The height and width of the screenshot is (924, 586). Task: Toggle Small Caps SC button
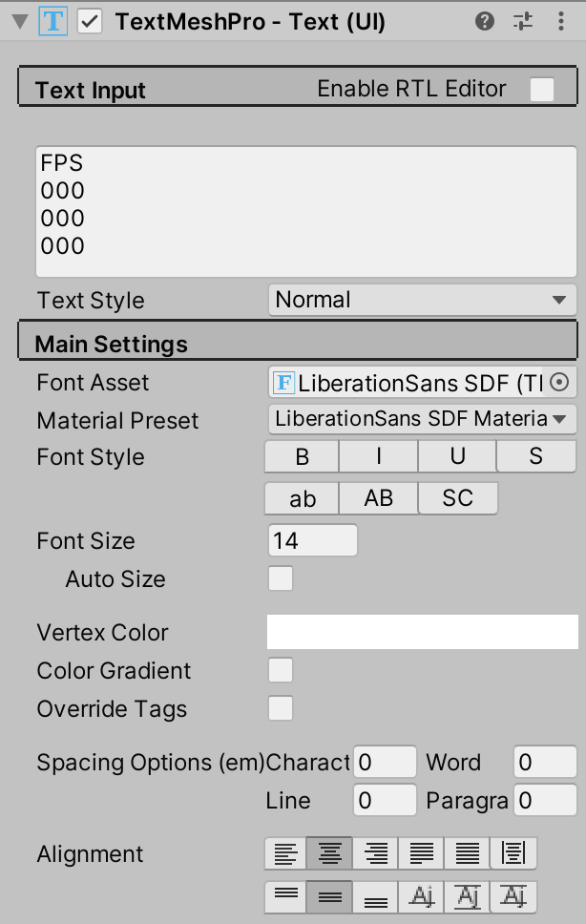click(x=458, y=498)
